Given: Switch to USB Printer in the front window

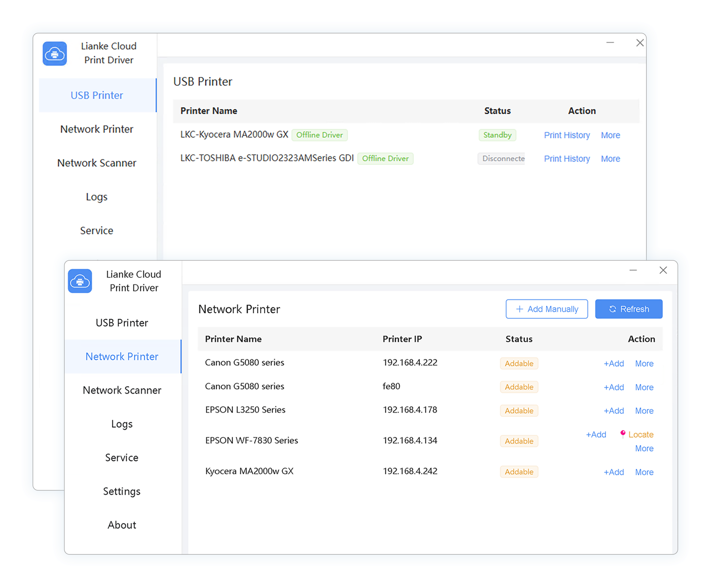Looking at the screenshot, I should tap(122, 323).
